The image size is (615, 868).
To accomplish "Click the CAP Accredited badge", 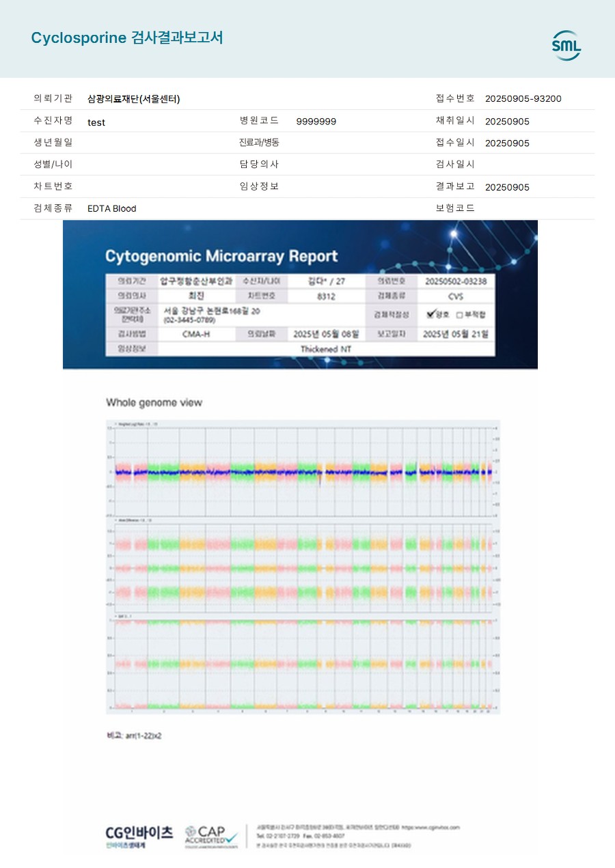I will (x=211, y=837).
